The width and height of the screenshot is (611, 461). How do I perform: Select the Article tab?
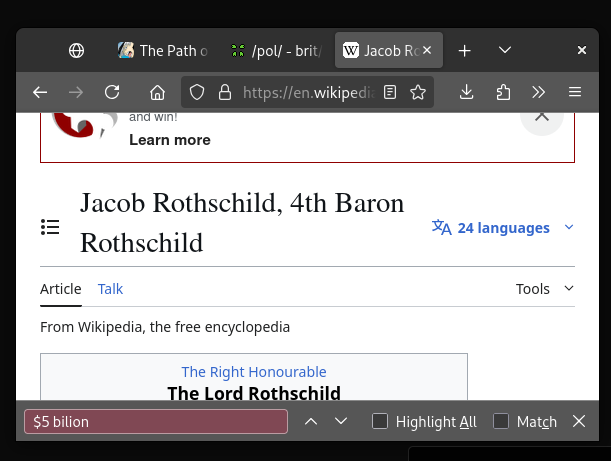[x=61, y=289]
